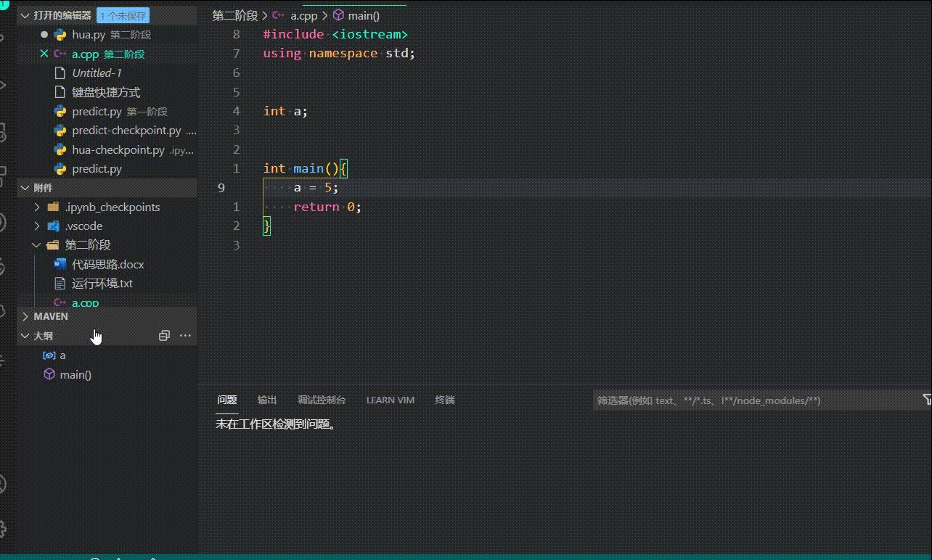Switch to the 输出 panel tab
Screen dimensions: 932x560
(x=267, y=400)
